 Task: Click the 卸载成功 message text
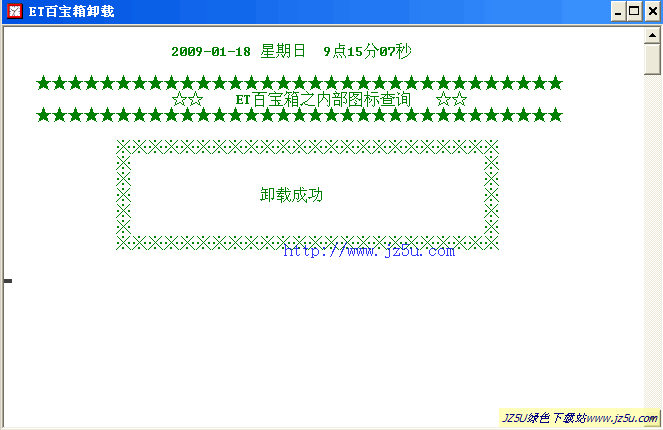[x=291, y=195]
